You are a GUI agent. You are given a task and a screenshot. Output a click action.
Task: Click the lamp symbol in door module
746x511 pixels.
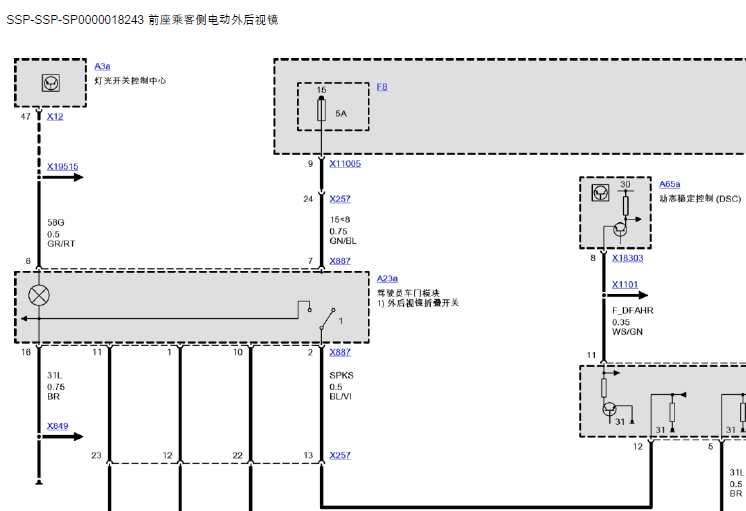(x=39, y=295)
